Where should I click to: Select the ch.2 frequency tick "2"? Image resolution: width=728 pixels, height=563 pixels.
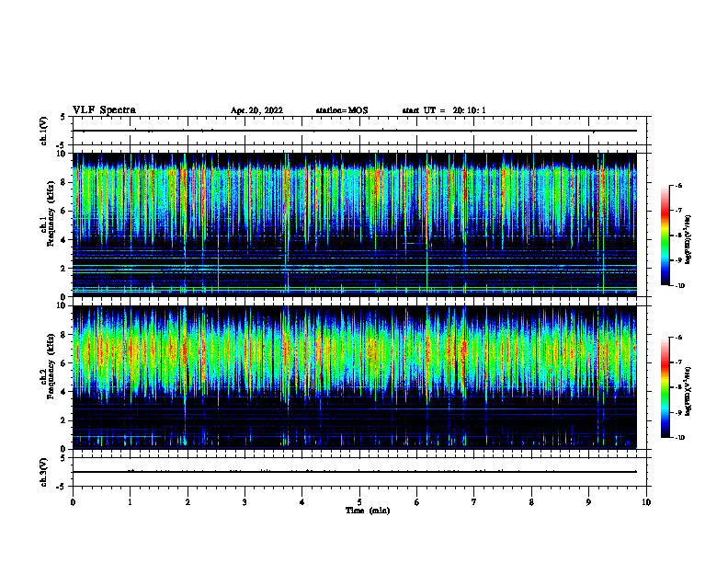pyautogui.click(x=64, y=420)
